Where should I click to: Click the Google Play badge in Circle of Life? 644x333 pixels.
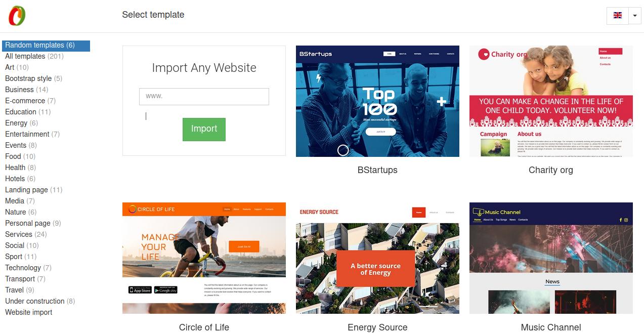(165, 290)
